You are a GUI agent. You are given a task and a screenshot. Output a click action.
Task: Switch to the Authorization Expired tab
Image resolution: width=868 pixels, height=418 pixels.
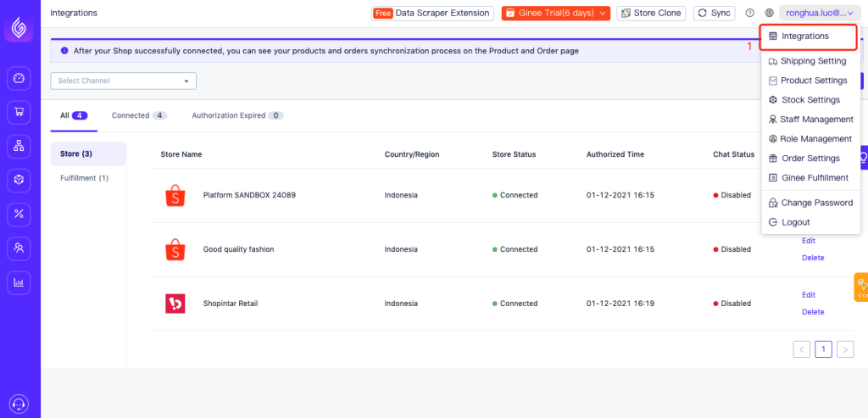(x=237, y=115)
